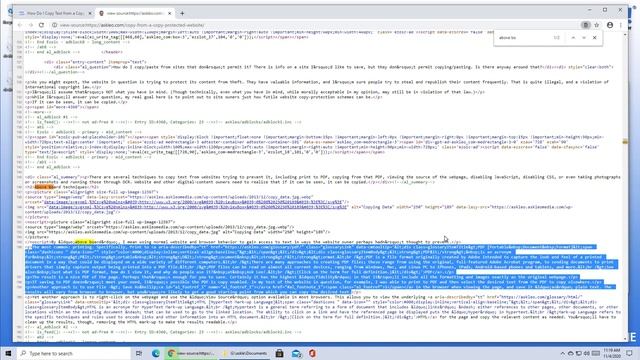640x360 pixels.
Task: Maximize the Chrome window
Action: 605,10
